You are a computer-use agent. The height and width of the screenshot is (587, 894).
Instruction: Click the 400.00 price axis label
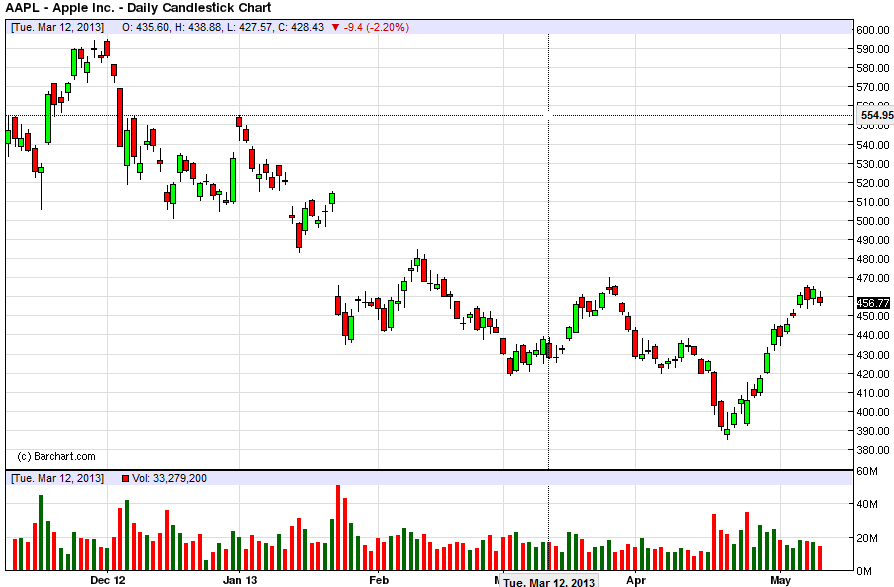[873, 411]
